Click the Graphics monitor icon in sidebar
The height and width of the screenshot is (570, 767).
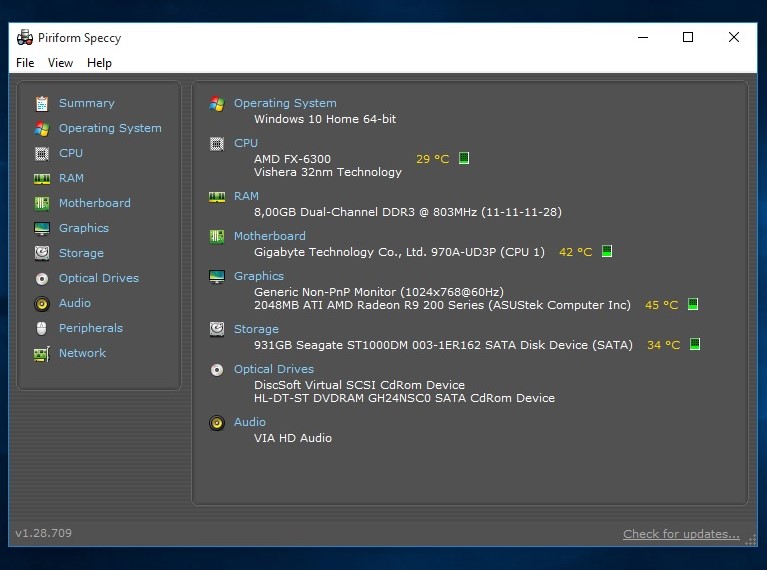[x=42, y=228]
